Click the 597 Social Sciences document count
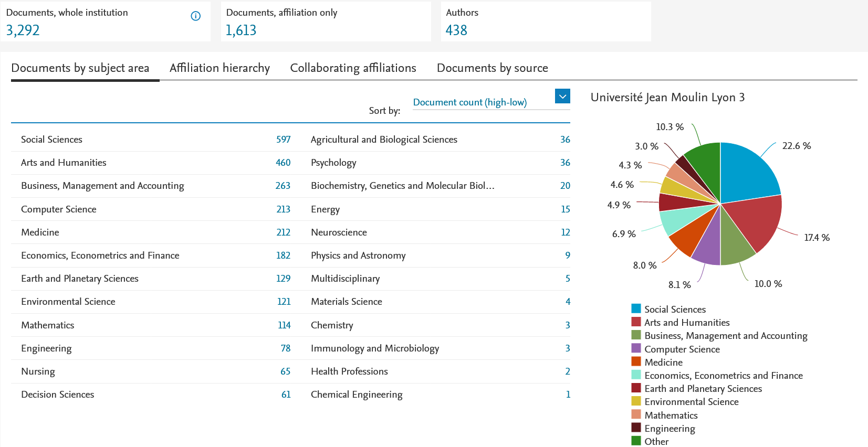 [x=283, y=140]
